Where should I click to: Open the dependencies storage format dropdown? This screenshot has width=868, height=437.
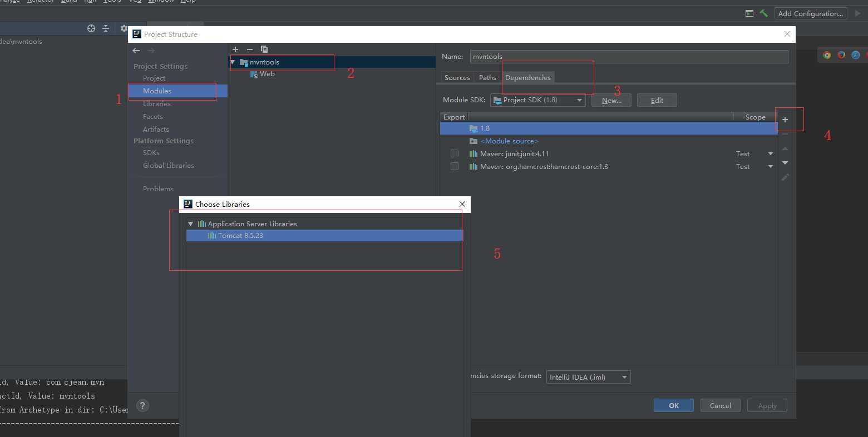tap(589, 377)
